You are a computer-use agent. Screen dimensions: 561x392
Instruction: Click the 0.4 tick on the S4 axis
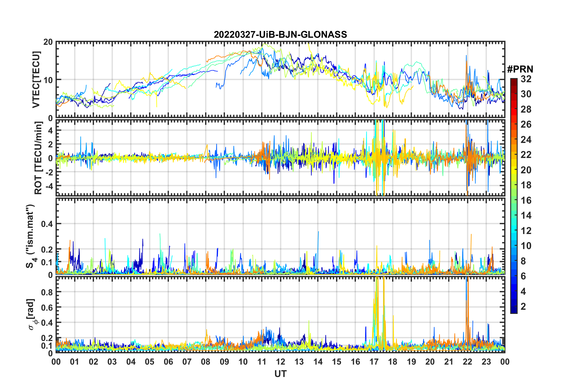(47, 224)
